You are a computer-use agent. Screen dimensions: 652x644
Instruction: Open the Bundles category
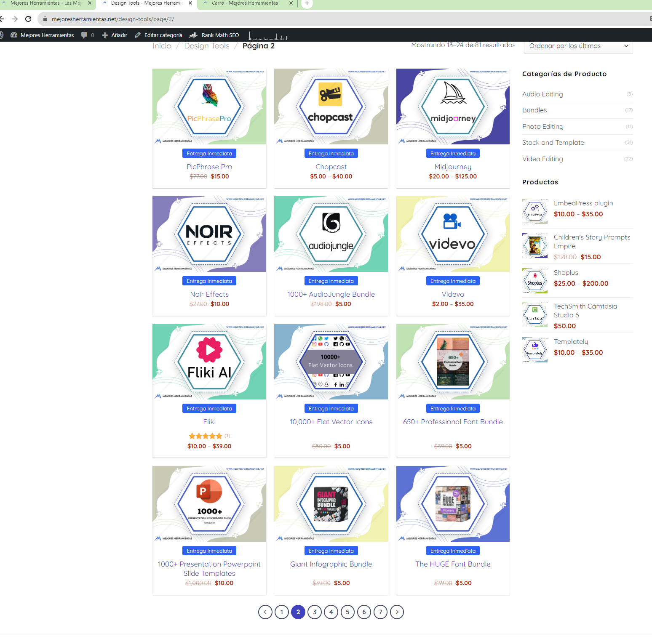(534, 110)
